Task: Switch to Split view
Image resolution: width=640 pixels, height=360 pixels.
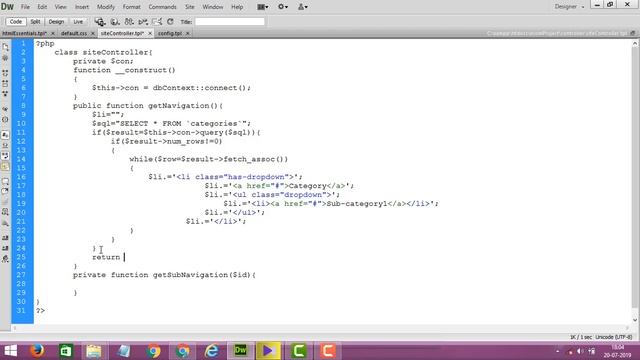Action: [36, 22]
